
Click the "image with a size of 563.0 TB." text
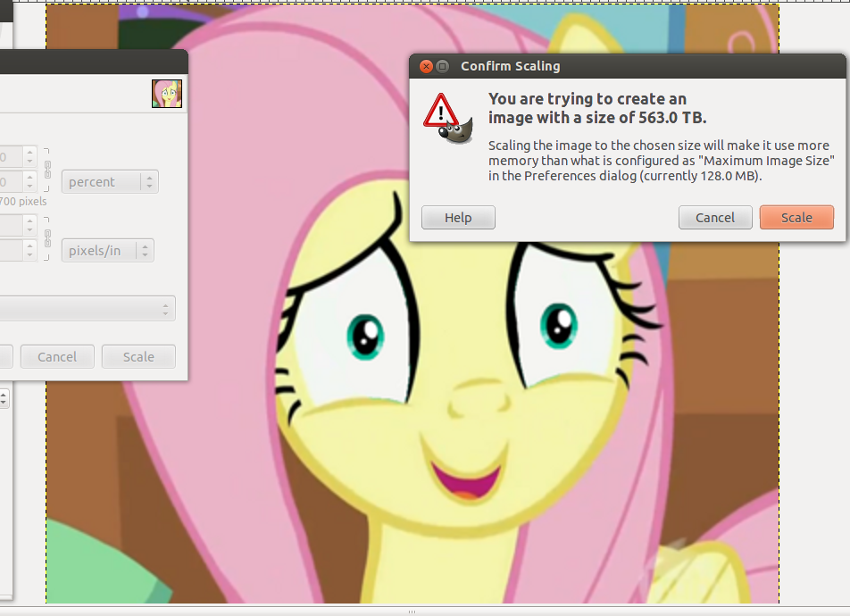(596, 118)
